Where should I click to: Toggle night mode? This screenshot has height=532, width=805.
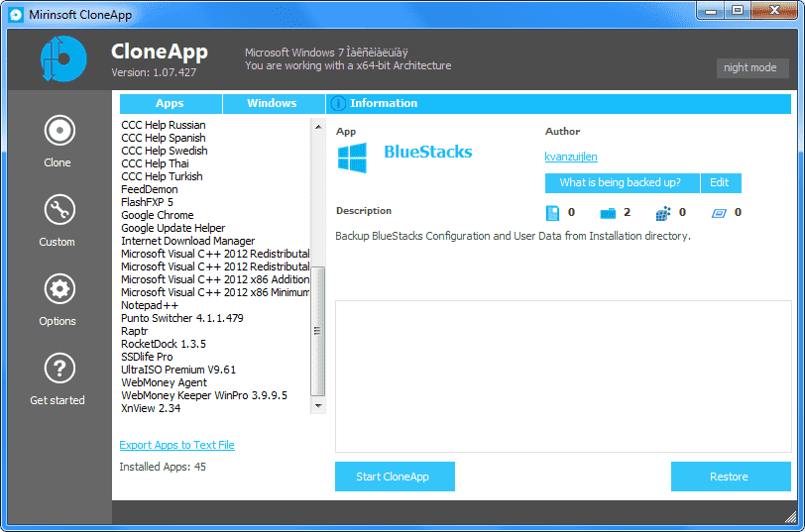point(751,68)
